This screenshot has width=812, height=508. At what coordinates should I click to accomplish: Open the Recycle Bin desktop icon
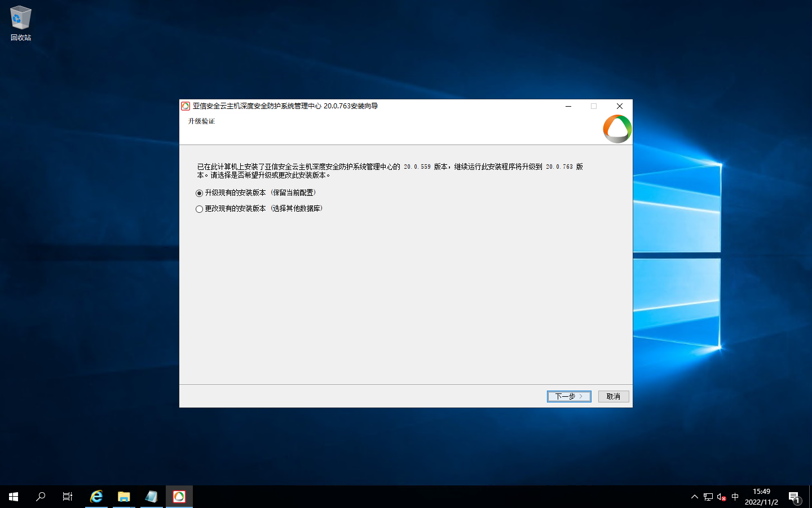coord(20,23)
